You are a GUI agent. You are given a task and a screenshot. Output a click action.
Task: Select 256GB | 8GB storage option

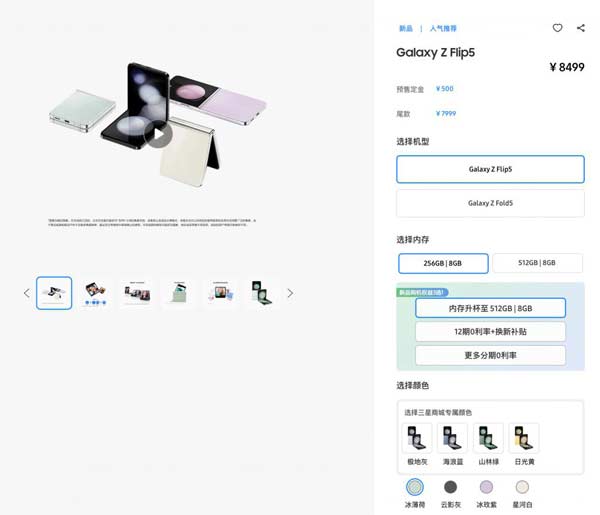pyautogui.click(x=443, y=263)
